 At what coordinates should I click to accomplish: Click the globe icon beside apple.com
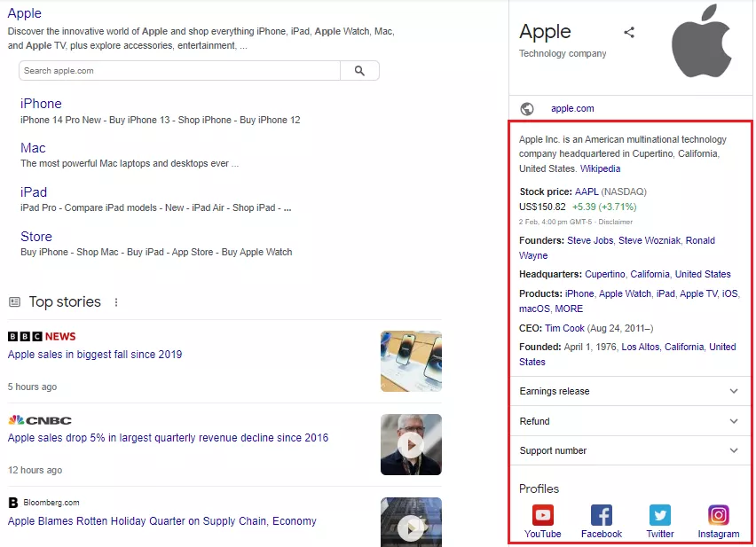[527, 109]
